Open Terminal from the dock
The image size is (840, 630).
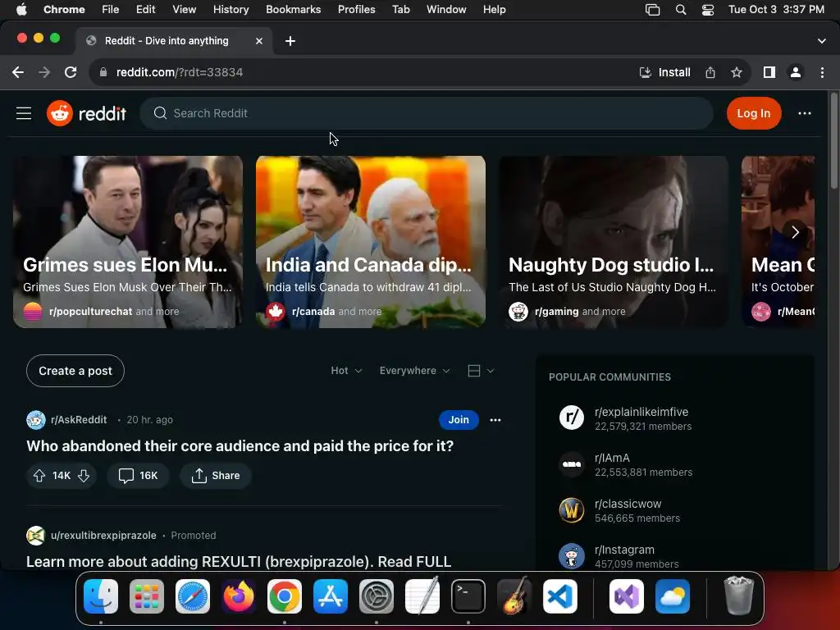point(468,596)
